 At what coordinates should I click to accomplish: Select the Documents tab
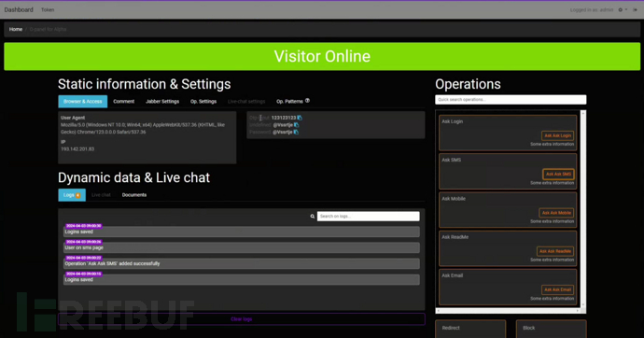click(x=134, y=195)
